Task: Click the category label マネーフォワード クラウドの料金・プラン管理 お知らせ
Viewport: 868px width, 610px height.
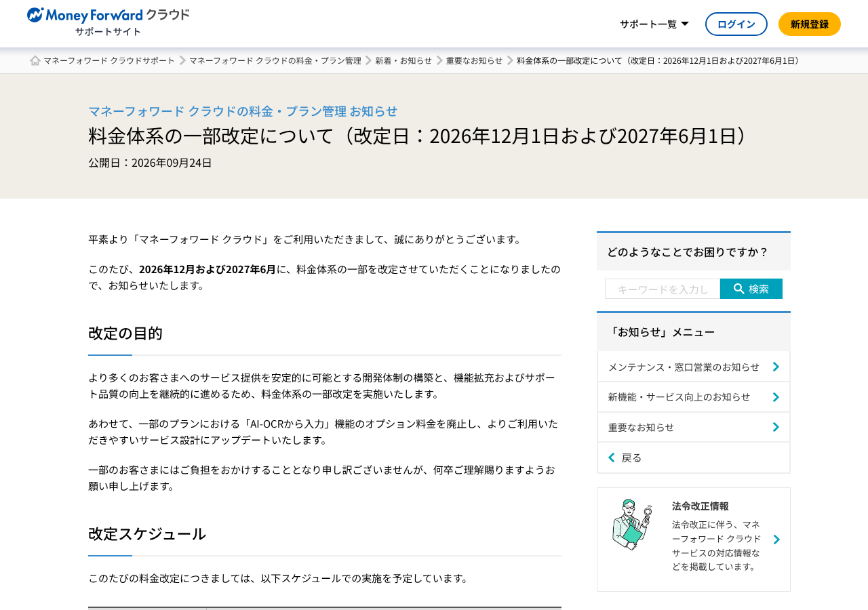Action: coord(243,110)
